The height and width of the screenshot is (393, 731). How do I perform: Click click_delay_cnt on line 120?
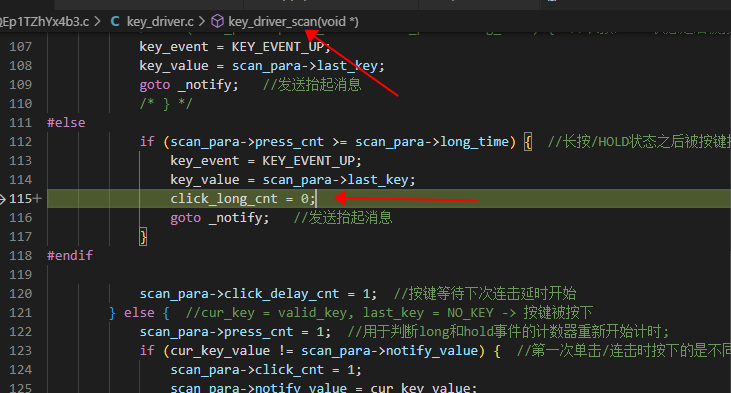point(282,294)
